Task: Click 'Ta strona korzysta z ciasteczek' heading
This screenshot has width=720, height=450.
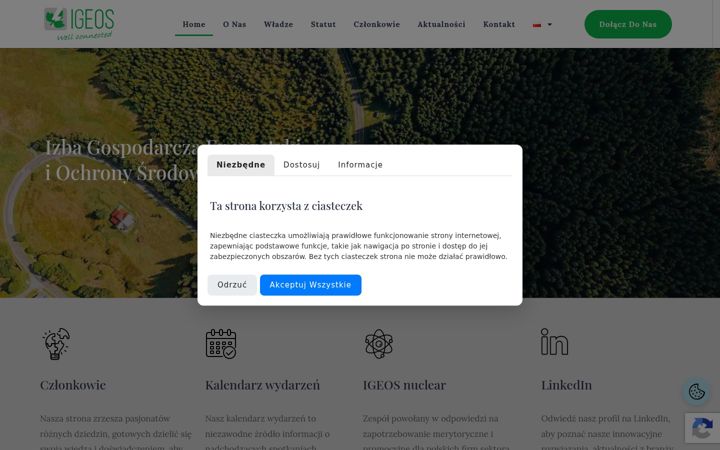Action: pyautogui.click(x=286, y=206)
